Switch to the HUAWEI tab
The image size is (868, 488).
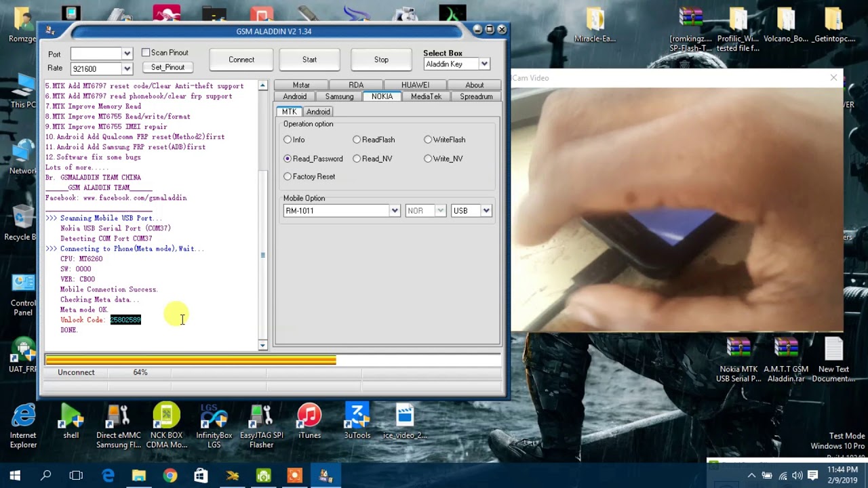tap(415, 85)
